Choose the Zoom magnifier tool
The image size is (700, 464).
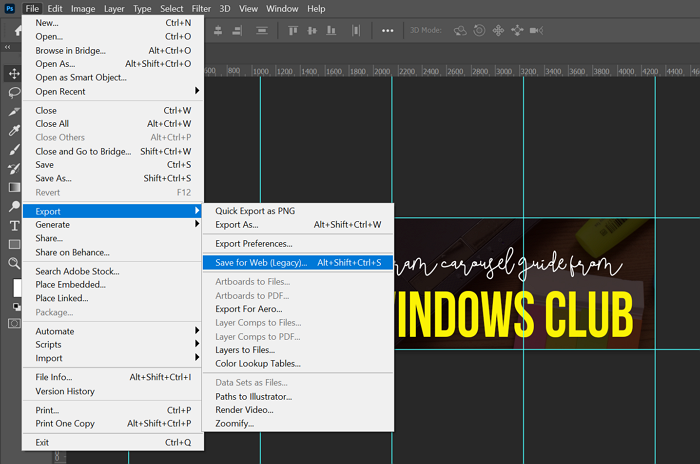coord(14,263)
